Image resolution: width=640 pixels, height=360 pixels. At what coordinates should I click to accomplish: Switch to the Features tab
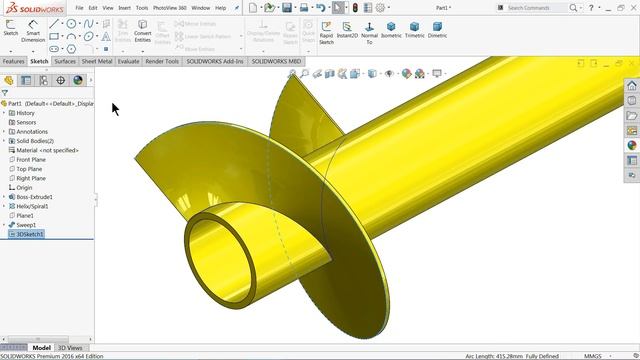click(13, 61)
